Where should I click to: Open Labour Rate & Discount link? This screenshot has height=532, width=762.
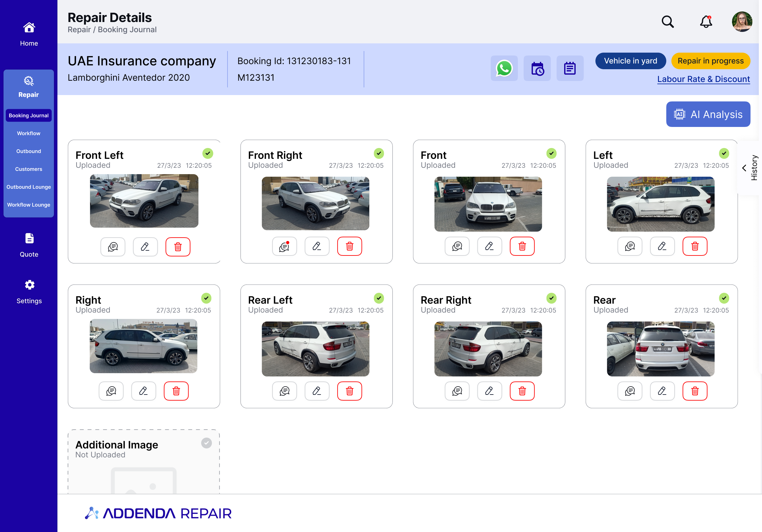[x=703, y=79]
